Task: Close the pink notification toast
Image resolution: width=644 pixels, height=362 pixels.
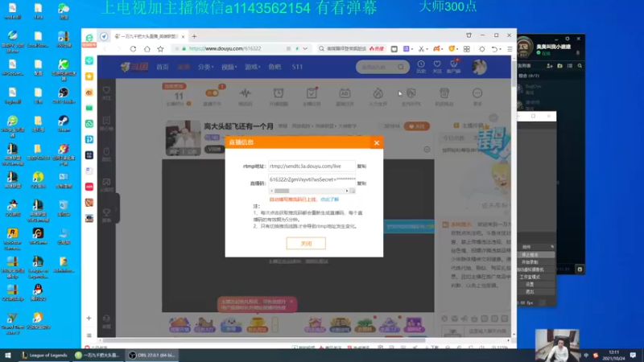Action: 291,302
